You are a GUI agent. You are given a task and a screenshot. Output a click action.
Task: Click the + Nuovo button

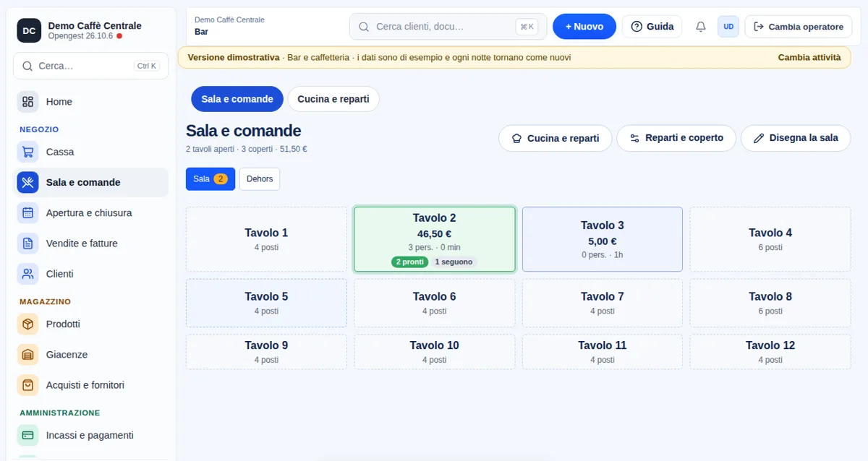tap(584, 27)
